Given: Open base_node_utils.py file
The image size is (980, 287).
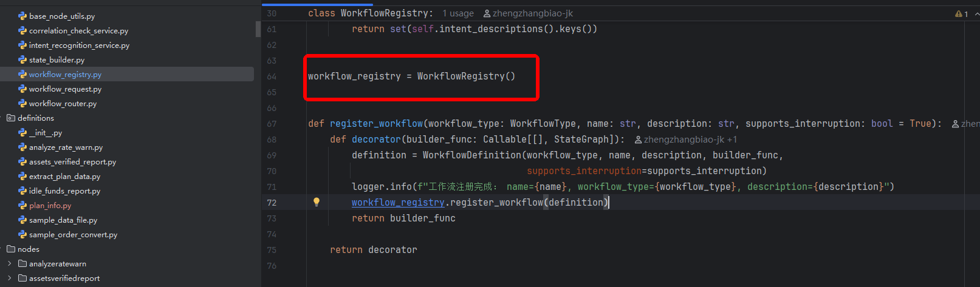Looking at the screenshot, I should click(x=62, y=16).
